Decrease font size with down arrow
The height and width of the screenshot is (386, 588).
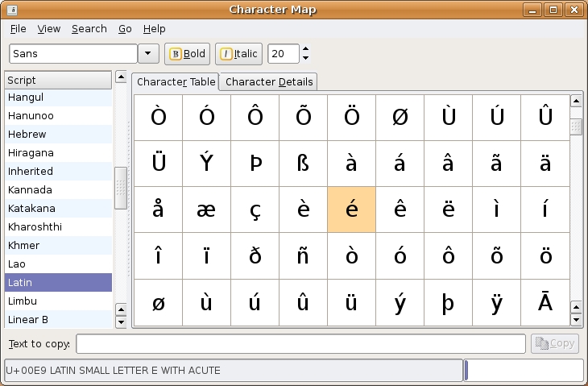click(x=305, y=59)
